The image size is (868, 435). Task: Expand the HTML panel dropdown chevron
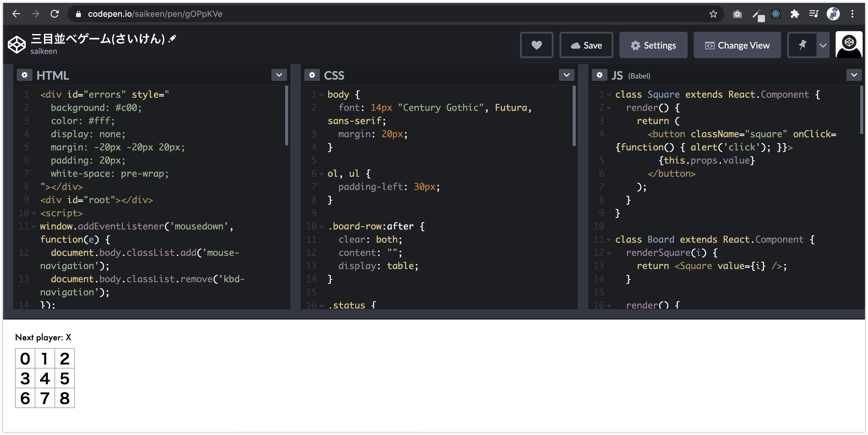tap(279, 75)
